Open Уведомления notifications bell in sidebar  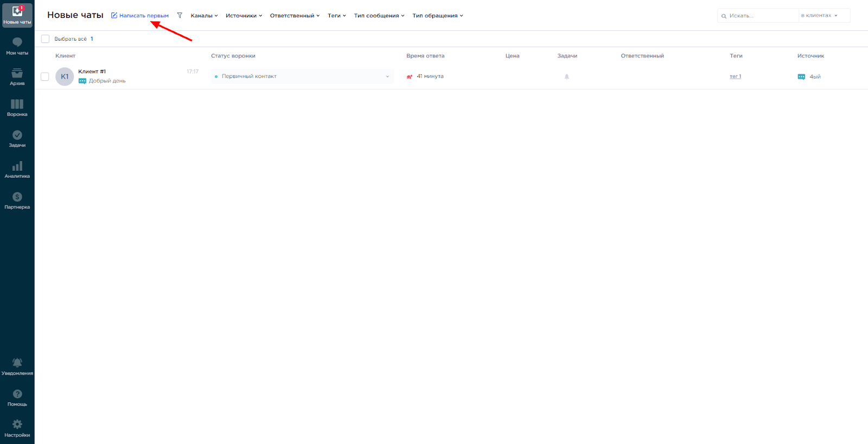pyautogui.click(x=17, y=366)
